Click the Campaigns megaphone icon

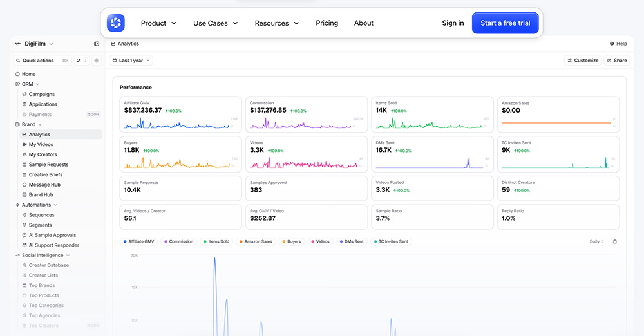(x=24, y=94)
